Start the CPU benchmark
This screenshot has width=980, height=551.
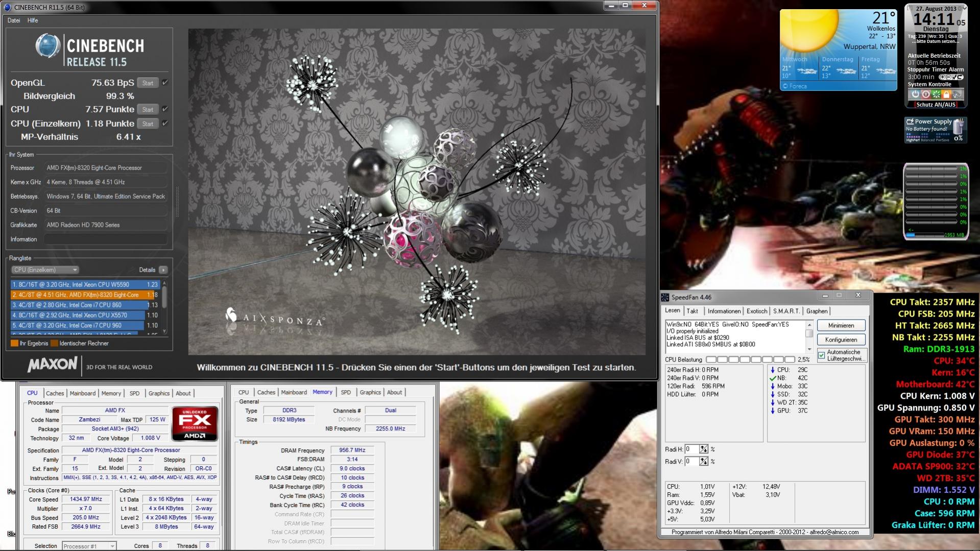coord(148,109)
